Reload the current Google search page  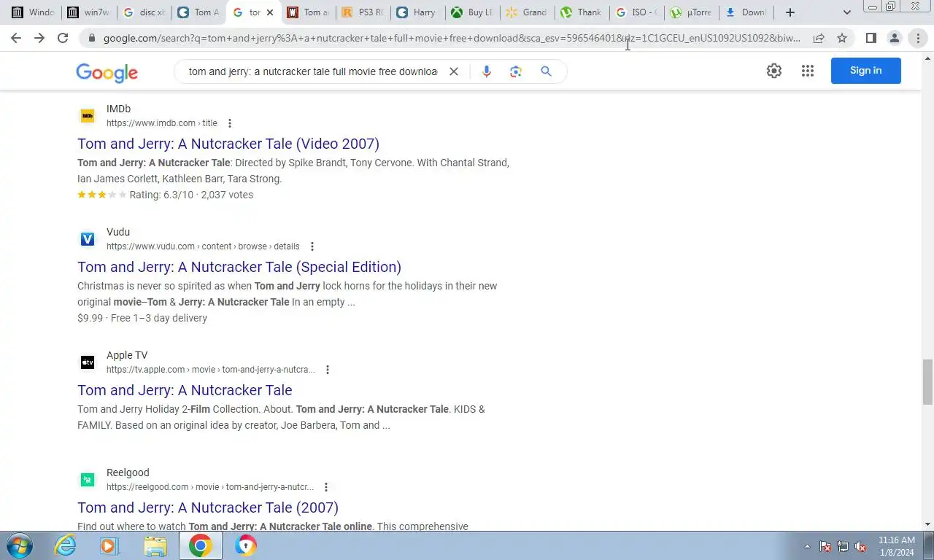pos(63,38)
